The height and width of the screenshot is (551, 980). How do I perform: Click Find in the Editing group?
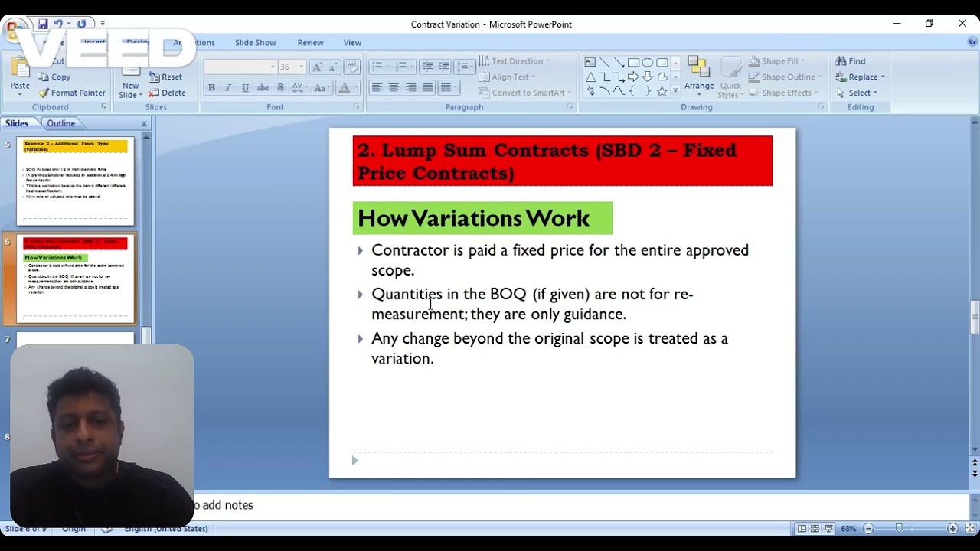point(851,61)
